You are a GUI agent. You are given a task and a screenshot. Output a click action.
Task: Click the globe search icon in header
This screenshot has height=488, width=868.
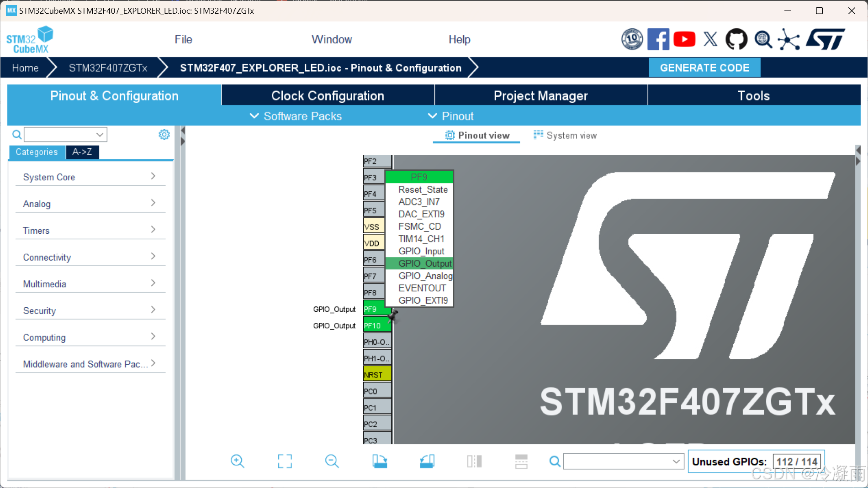tap(763, 39)
